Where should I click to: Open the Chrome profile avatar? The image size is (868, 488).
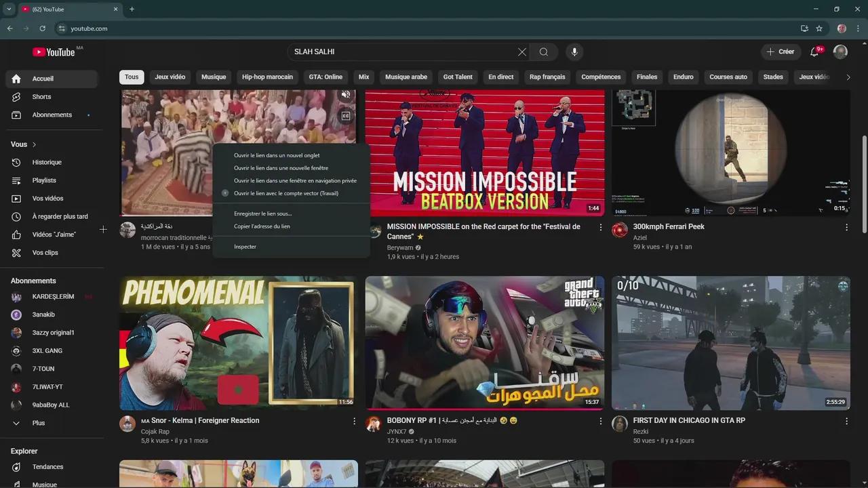tap(842, 28)
